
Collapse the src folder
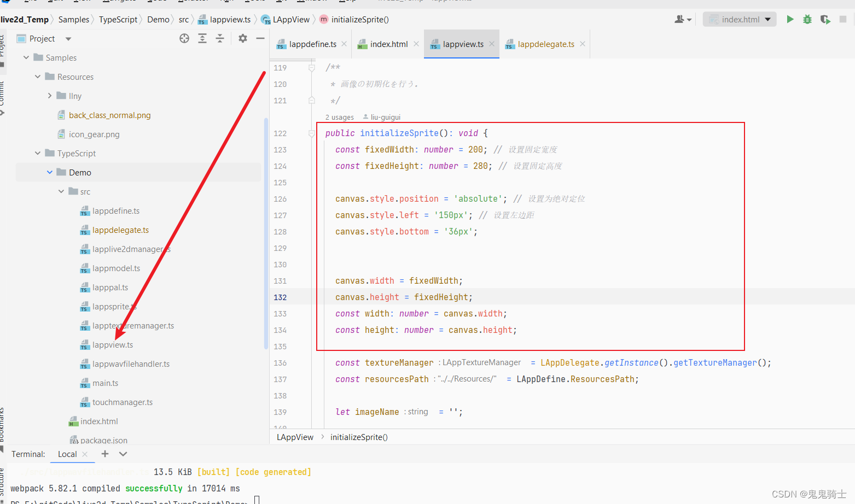(x=61, y=191)
